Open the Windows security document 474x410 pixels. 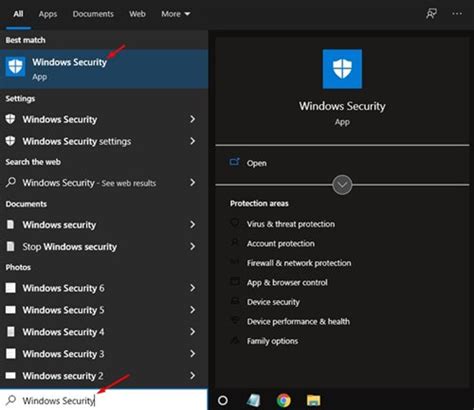pos(104,225)
